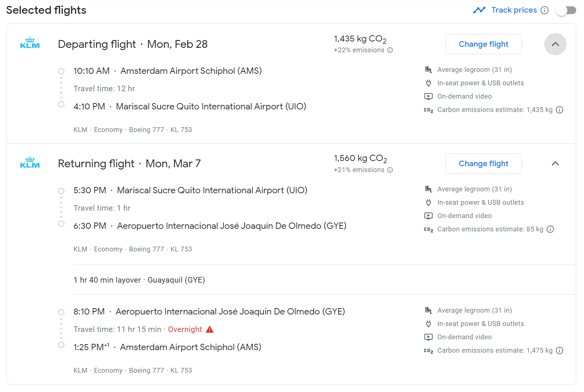The height and width of the screenshot is (392, 584).
Task: Click the 1 hr 40 min layover row
Action: 139,280
